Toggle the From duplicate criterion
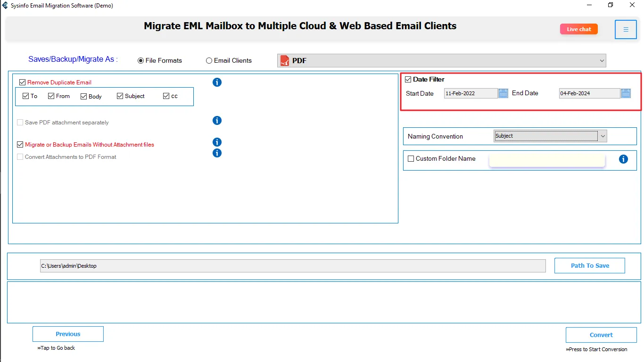 [x=51, y=96]
